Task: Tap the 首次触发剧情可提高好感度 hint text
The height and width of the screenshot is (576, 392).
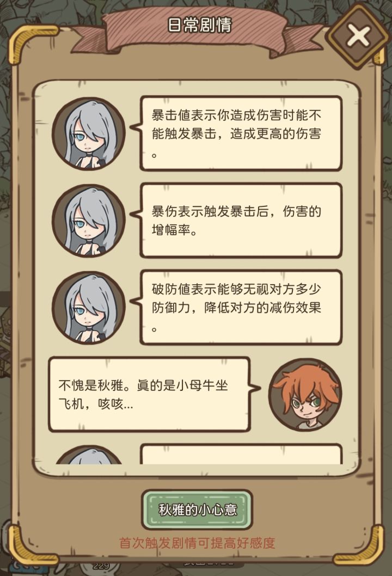Action: (197, 543)
